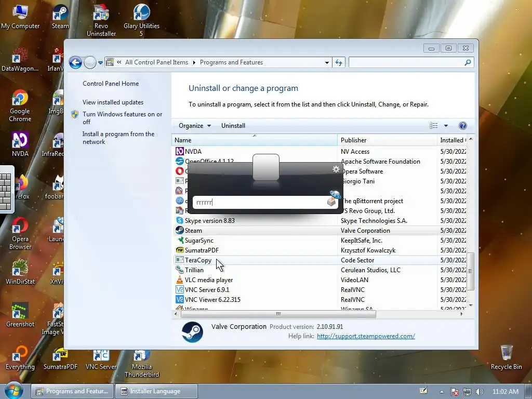Select the Steam program row
The width and height of the screenshot is (532, 399).
(320, 230)
